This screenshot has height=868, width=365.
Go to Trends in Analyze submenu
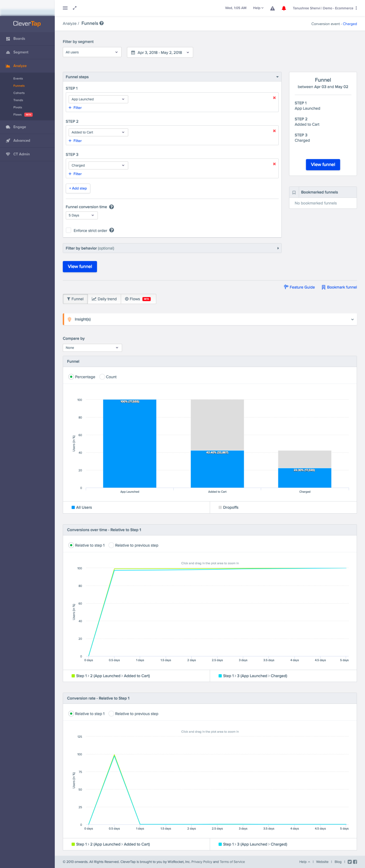tap(18, 100)
